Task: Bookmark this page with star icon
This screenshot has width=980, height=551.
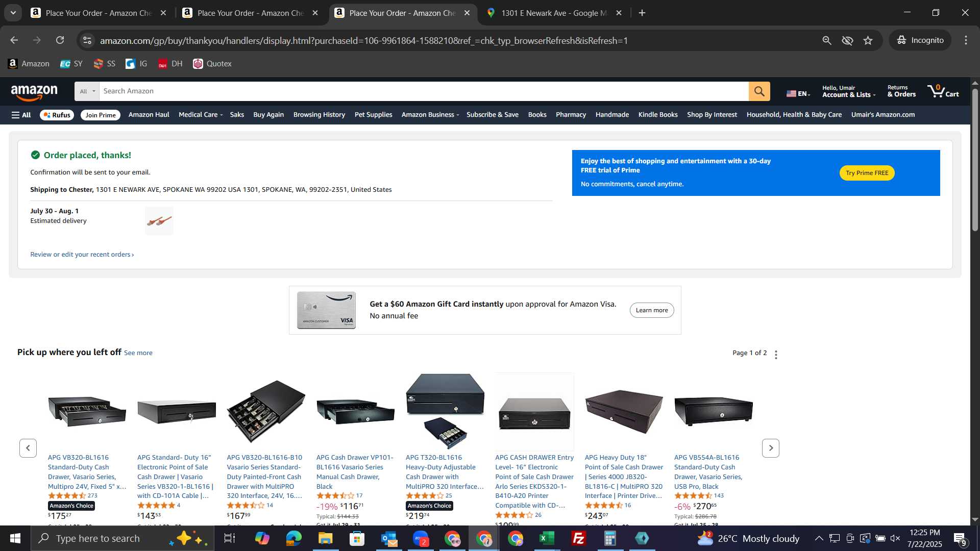Action: 868,40
